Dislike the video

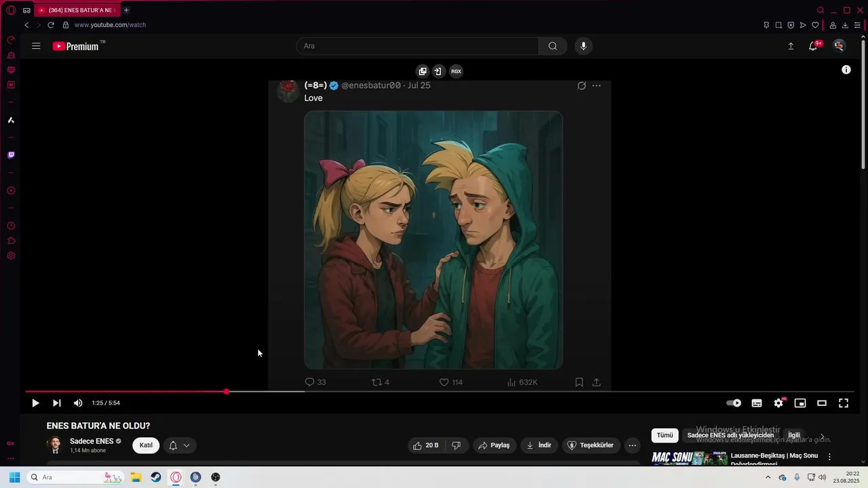[x=456, y=445]
